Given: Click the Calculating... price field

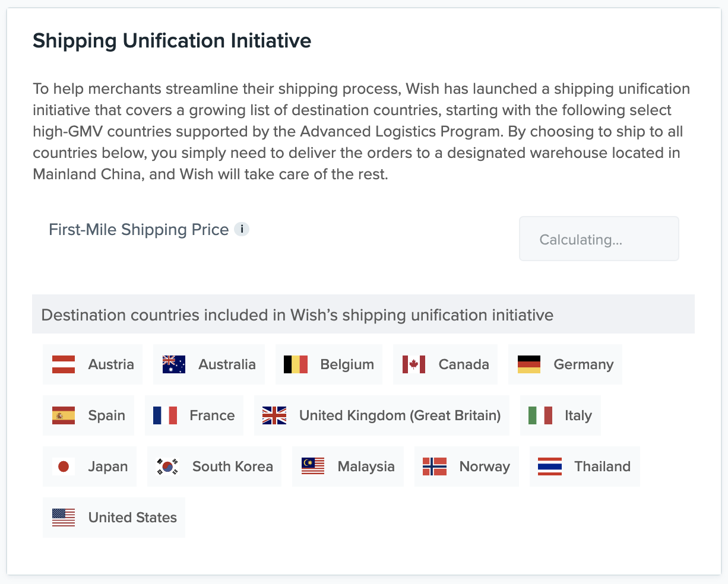Looking at the screenshot, I should click(x=599, y=239).
